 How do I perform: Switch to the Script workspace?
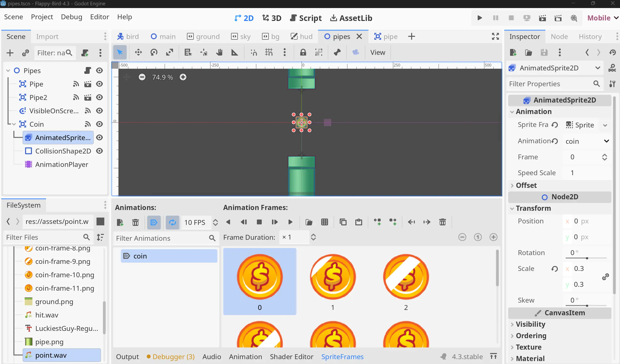coord(306,18)
